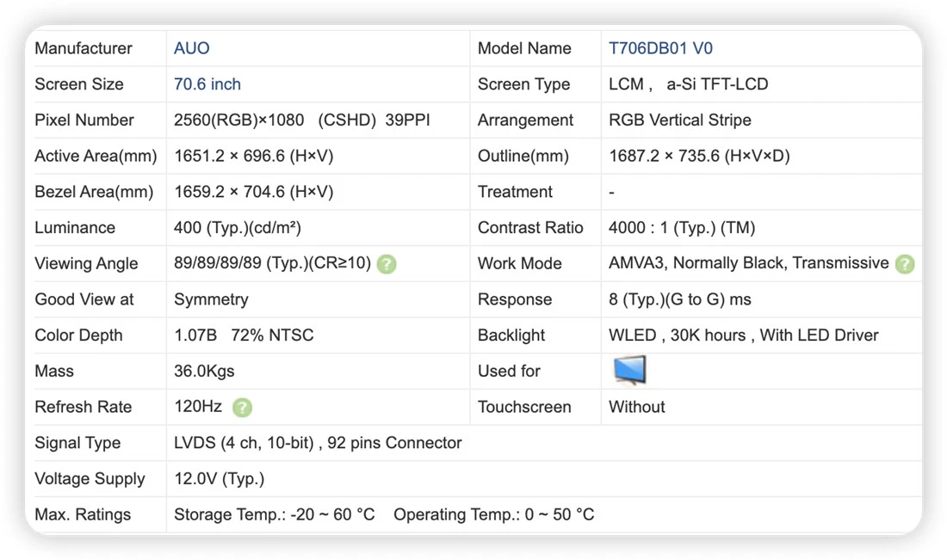Click the Contrast Ratio label
Image resolution: width=947 pixels, height=560 pixels.
pyautogui.click(x=530, y=227)
